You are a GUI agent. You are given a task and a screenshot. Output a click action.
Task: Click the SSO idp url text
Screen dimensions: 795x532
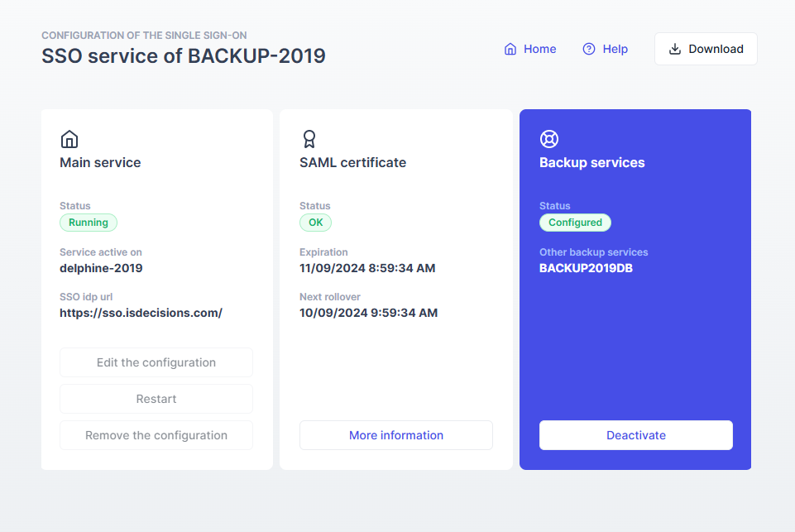[141, 313]
